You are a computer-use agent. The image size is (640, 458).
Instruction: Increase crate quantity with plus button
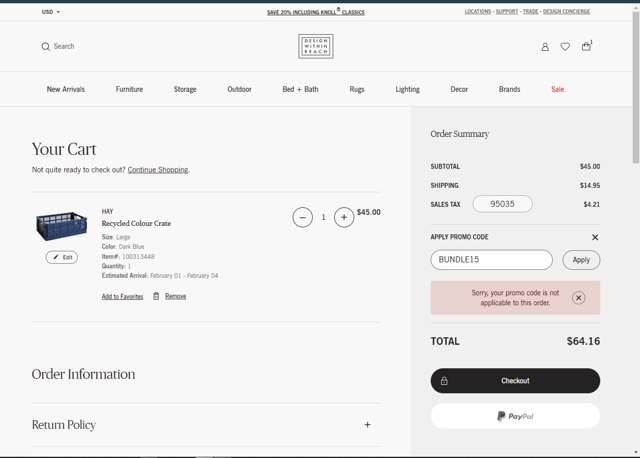[x=344, y=218]
